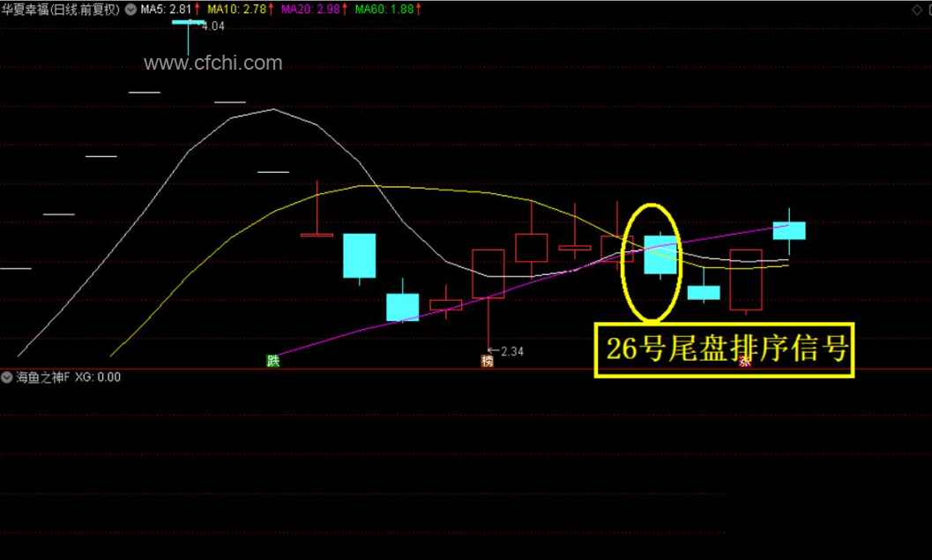This screenshot has height=560, width=932.
Task: Click the 2.34 low price label
Action: click(x=512, y=351)
